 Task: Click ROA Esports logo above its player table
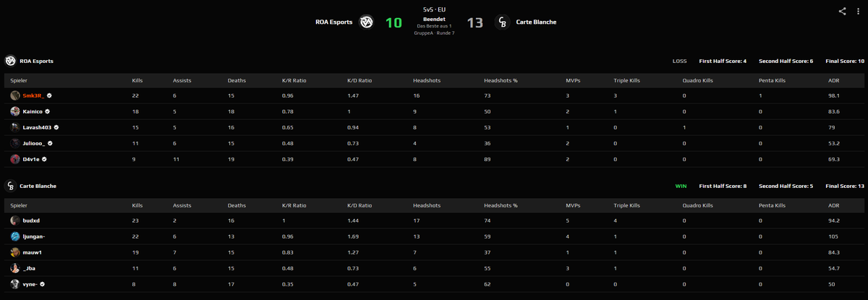point(10,61)
